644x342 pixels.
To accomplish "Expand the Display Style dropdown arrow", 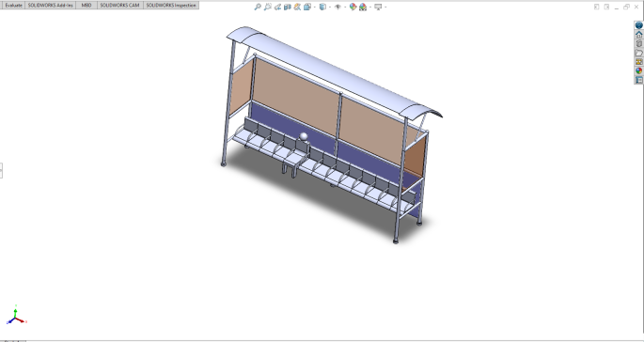I will click(x=330, y=7).
